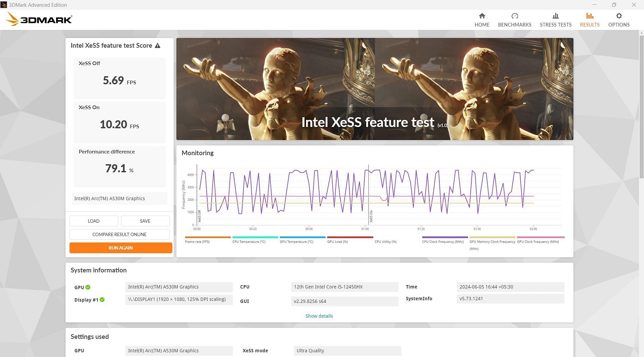This screenshot has width=644, height=357.
Task: Restore down the 3DMark window
Action: click(614, 5)
